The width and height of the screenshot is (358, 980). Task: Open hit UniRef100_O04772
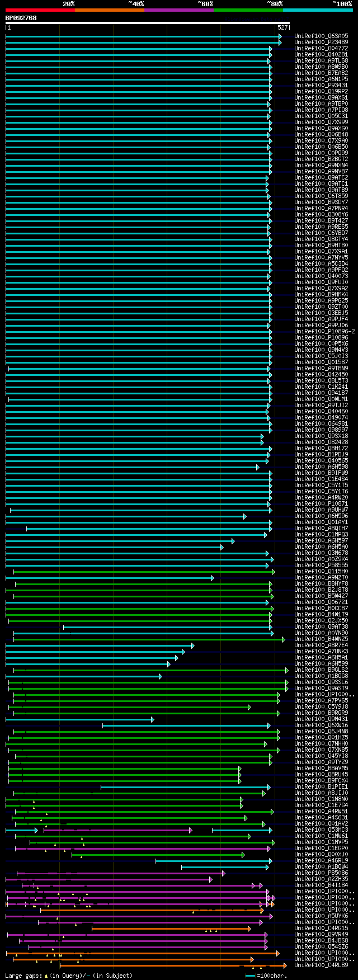(321, 49)
